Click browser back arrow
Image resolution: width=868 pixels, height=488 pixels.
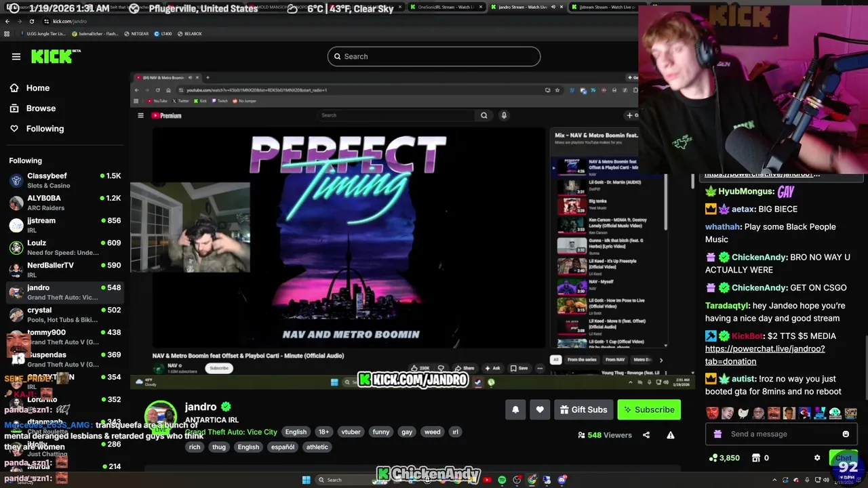(7, 21)
